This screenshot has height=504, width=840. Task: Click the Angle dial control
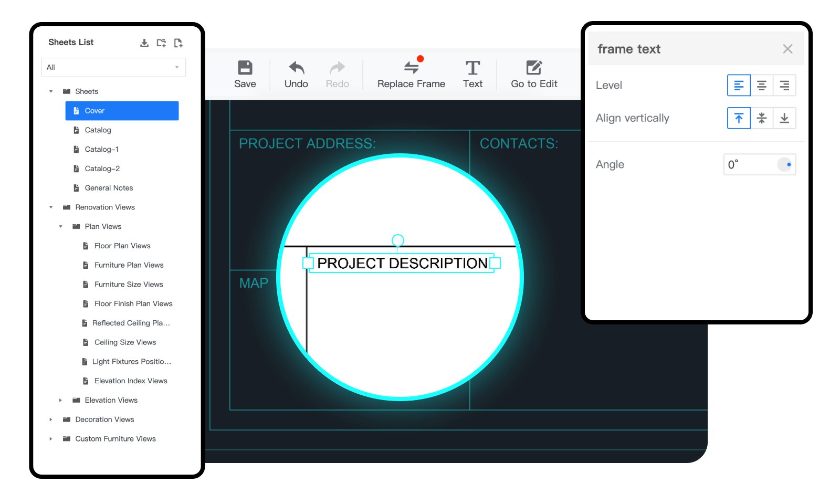tap(785, 164)
